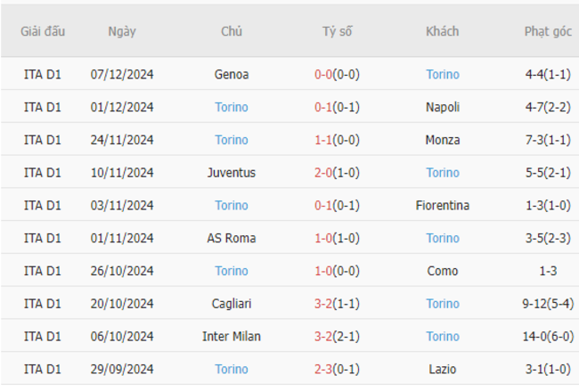Click the Giải đấu column header
This screenshot has height=392, width=579.
(x=43, y=31)
